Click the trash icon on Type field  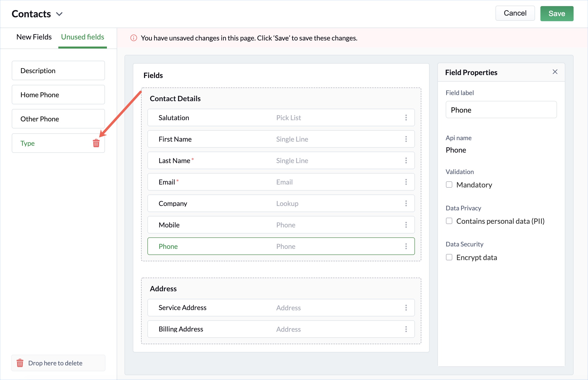pos(96,143)
